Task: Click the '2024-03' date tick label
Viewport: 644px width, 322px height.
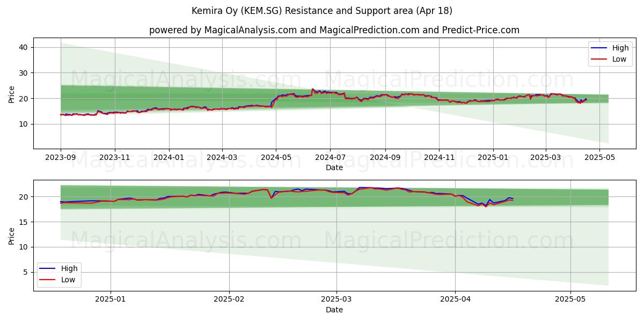Action: tap(222, 158)
